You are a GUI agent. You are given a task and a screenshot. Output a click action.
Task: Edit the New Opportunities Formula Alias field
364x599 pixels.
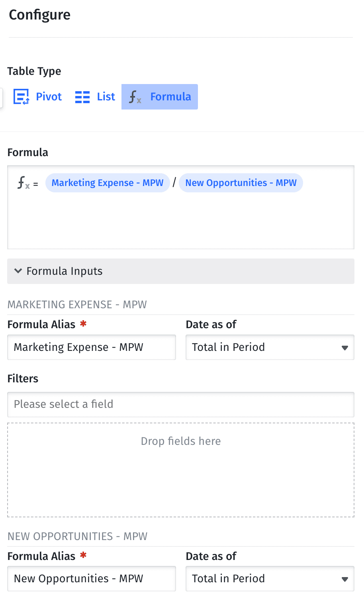point(91,579)
